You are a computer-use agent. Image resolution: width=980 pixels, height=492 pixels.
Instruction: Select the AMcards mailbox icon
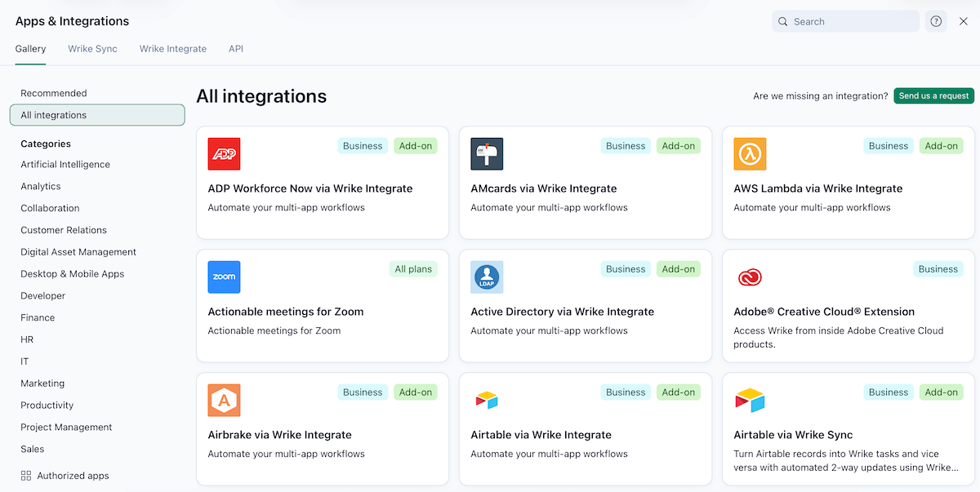click(x=487, y=153)
